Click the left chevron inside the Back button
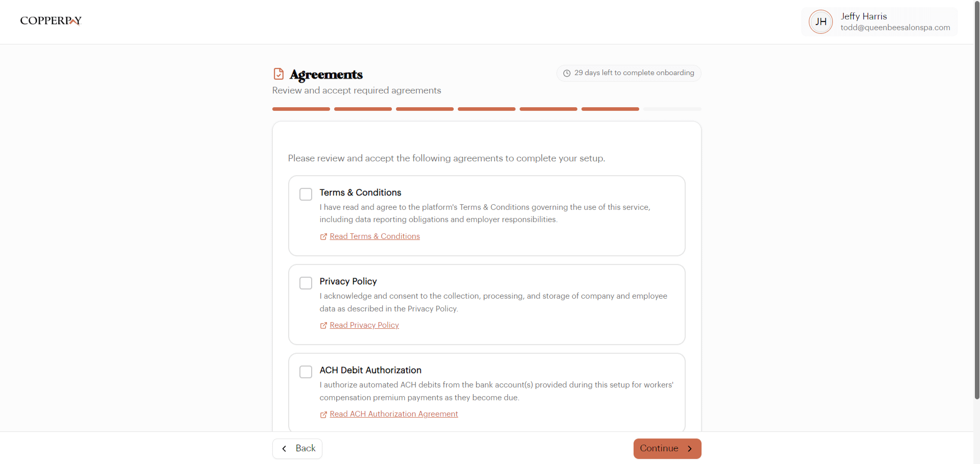Image resolution: width=980 pixels, height=464 pixels. pos(284,448)
